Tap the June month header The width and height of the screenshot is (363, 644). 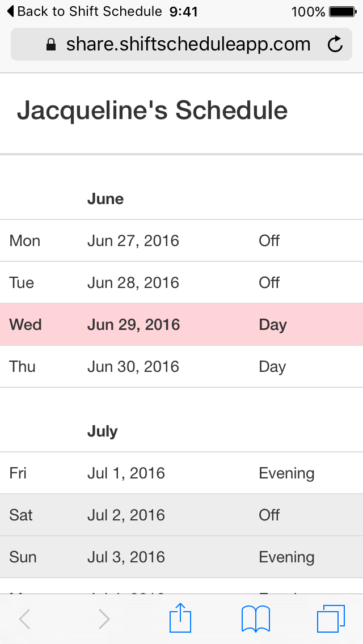click(x=105, y=199)
